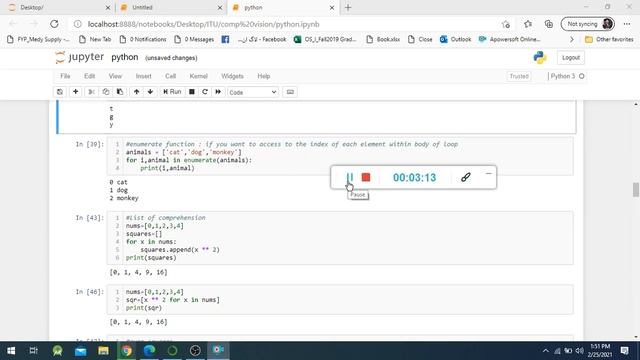Screen dimensions: 640x360
Task: Click the Jupyter logo
Action: tap(80, 57)
